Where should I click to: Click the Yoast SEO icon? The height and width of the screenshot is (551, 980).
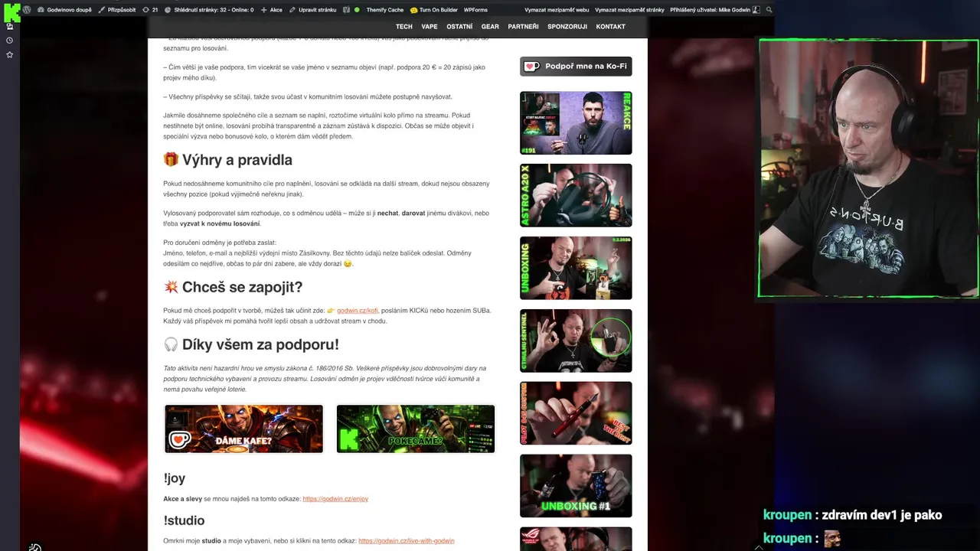point(346,10)
